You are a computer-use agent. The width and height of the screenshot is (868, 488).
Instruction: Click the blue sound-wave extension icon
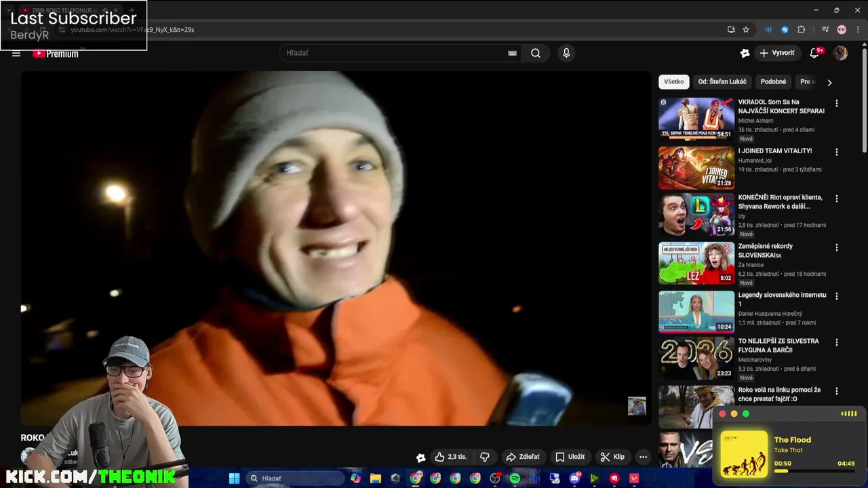[x=768, y=30]
